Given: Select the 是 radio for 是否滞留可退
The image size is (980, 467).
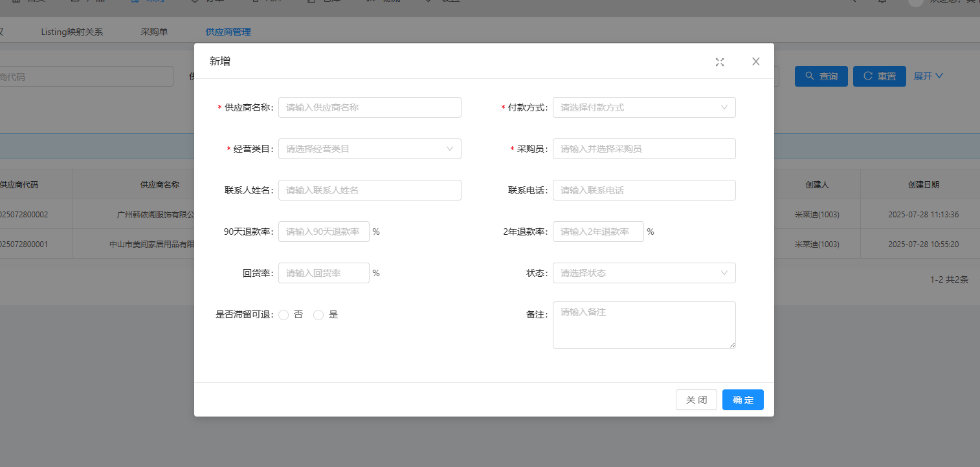Looking at the screenshot, I should (318, 315).
